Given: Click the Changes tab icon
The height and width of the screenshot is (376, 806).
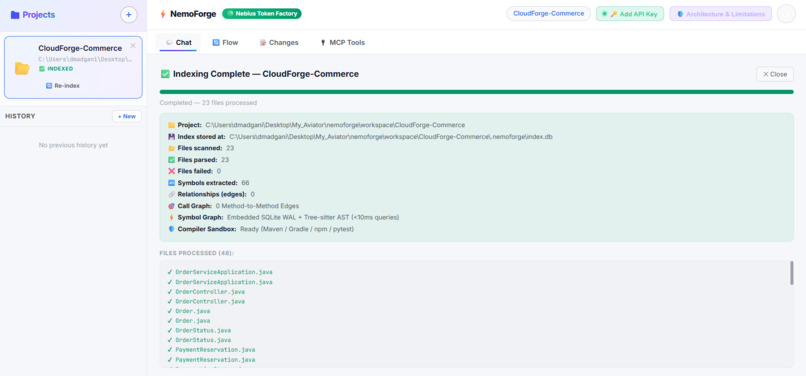Looking at the screenshot, I should 263,43.
